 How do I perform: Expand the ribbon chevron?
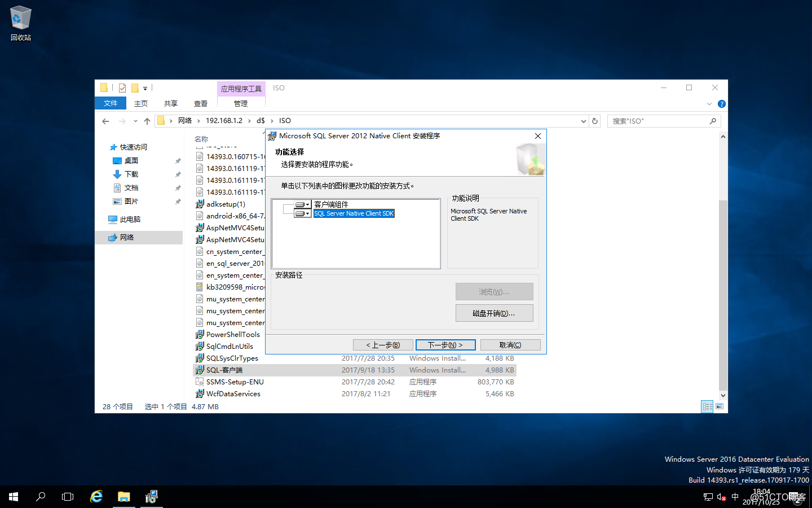(709, 104)
